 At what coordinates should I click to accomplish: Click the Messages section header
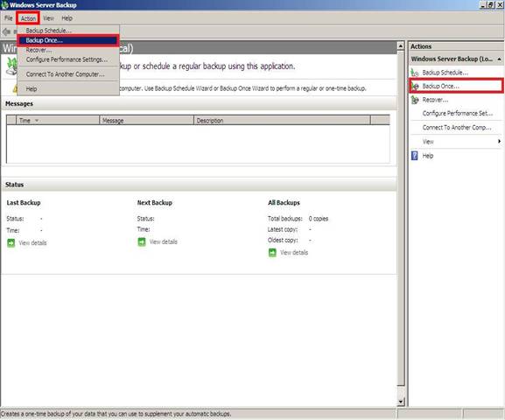tap(19, 104)
